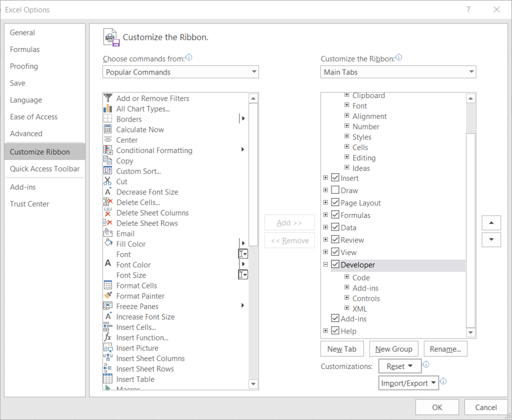Click the Copy command icon
The width and height of the screenshot is (512, 420).
pos(109,160)
